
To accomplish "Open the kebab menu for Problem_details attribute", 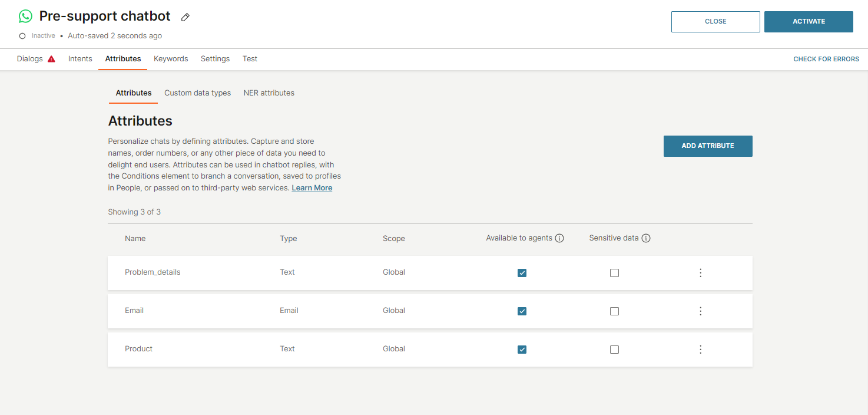I will [700, 272].
